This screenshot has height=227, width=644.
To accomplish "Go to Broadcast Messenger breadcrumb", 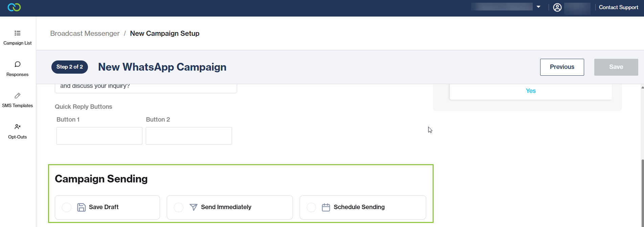I will [85, 33].
